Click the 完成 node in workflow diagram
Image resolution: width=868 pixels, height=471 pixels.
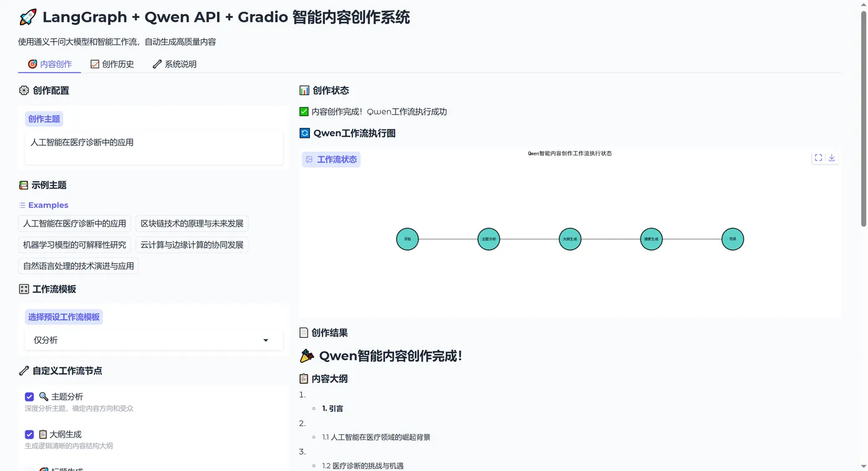(x=732, y=239)
